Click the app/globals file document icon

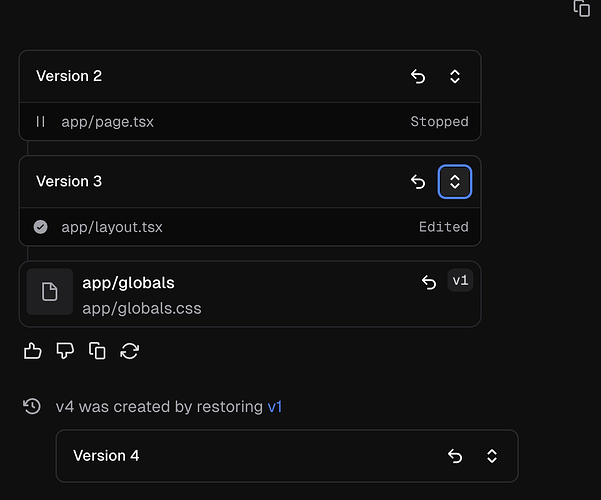(x=49, y=292)
